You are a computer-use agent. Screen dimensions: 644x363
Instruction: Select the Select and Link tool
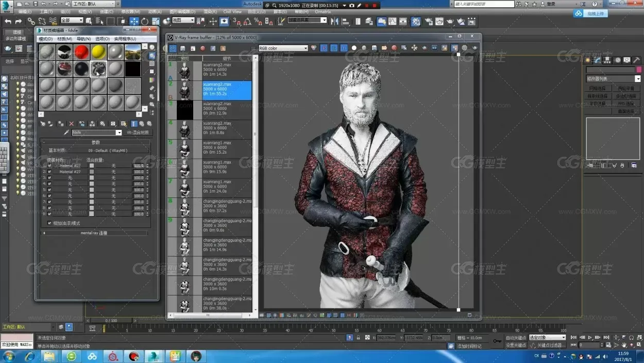tap(31, 21)
